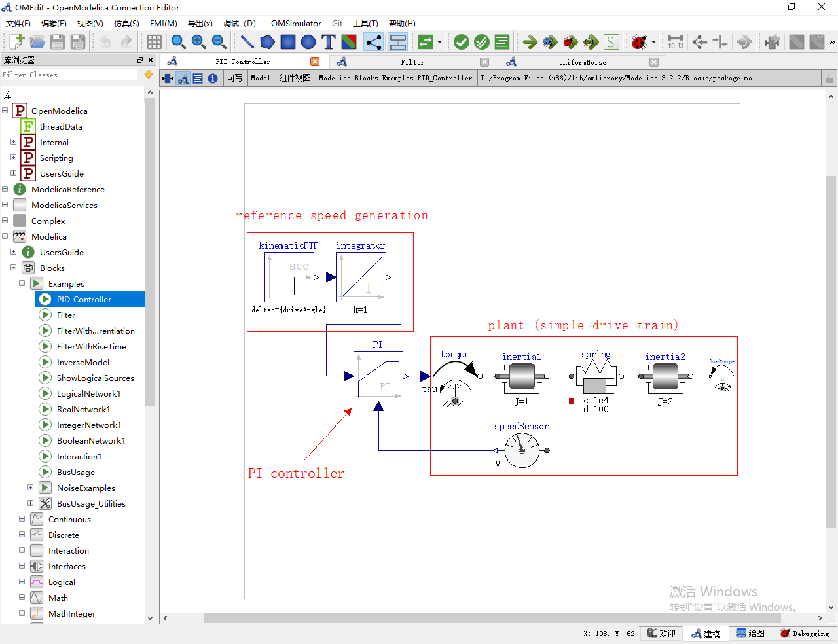Image resolution: width=838 pixels, height=644 pixels.
Task: Click the Simulate green arrow icon
Action: click(x=530, y=42)
